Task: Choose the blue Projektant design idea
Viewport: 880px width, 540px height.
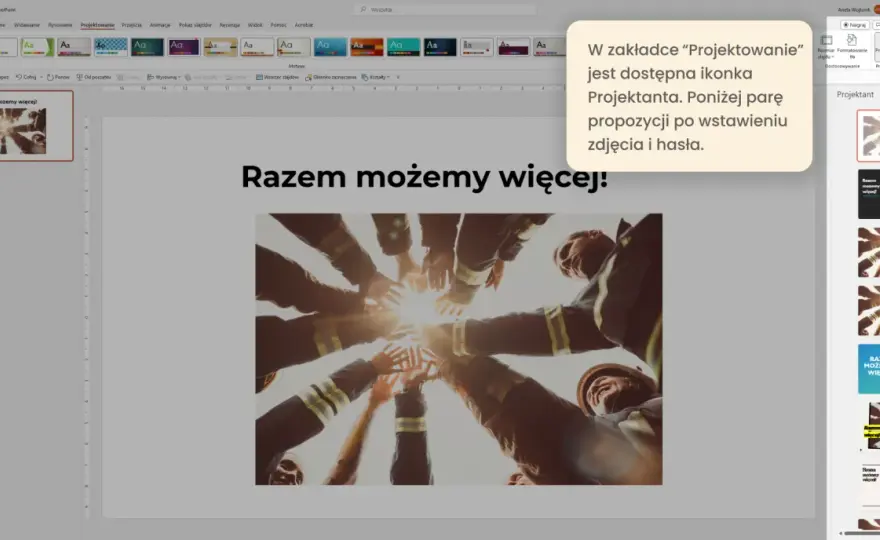Action: pyautogui.click(x=869, y=369)
